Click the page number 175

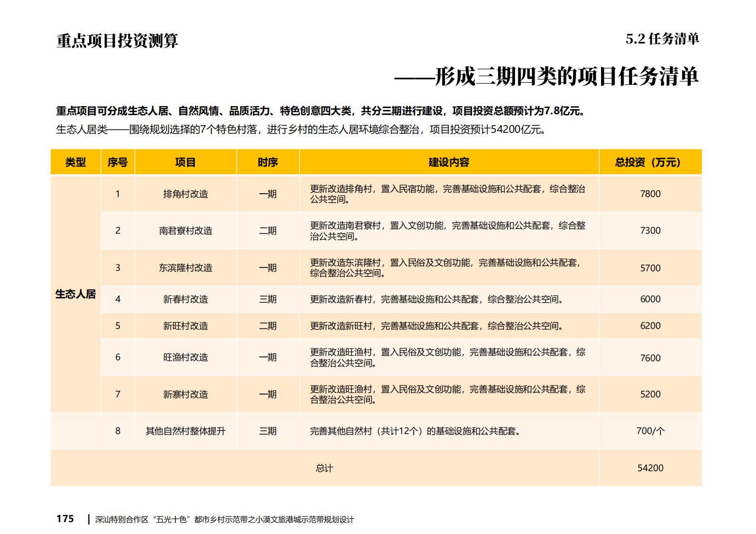click(65, 519)
